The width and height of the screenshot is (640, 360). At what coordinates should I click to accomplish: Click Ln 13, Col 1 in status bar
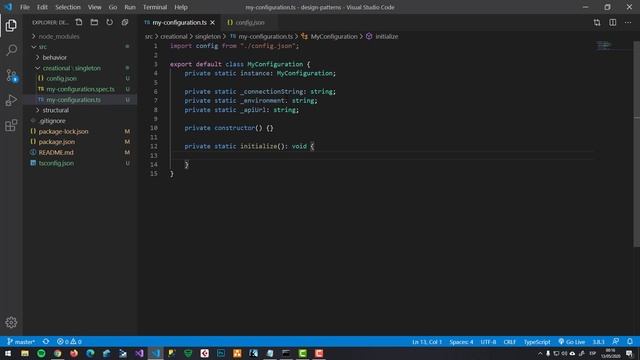click(427, 342)
